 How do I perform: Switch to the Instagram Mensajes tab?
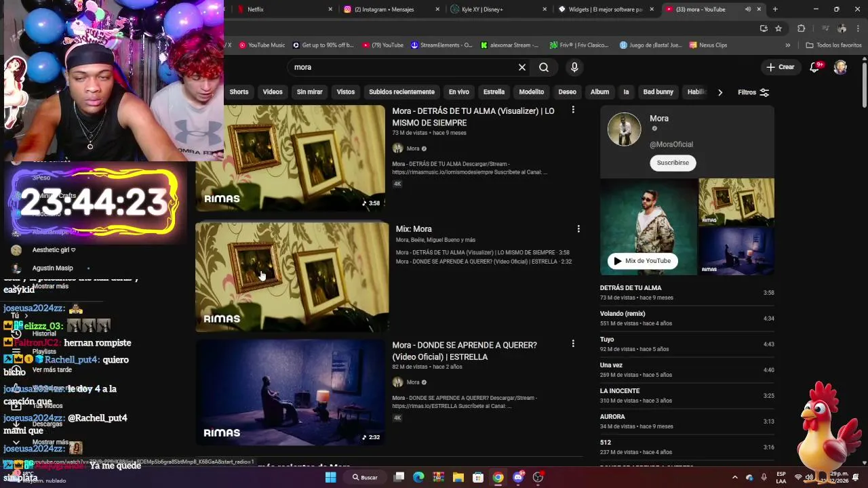coord(390,9)
